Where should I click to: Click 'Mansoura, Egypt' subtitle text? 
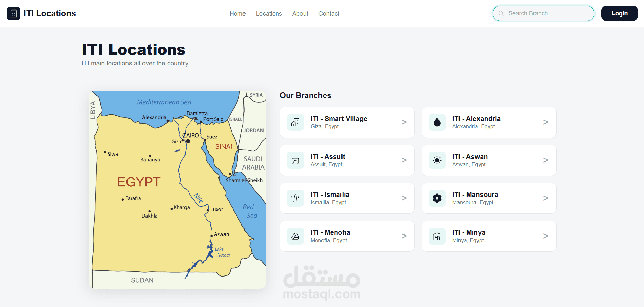(x=473, y=203)
